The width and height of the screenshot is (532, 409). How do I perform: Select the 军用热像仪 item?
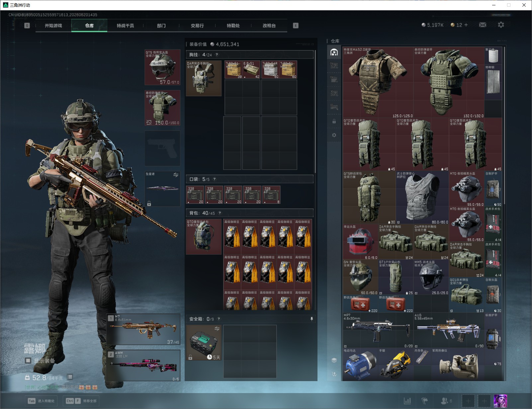coord(458,365)
